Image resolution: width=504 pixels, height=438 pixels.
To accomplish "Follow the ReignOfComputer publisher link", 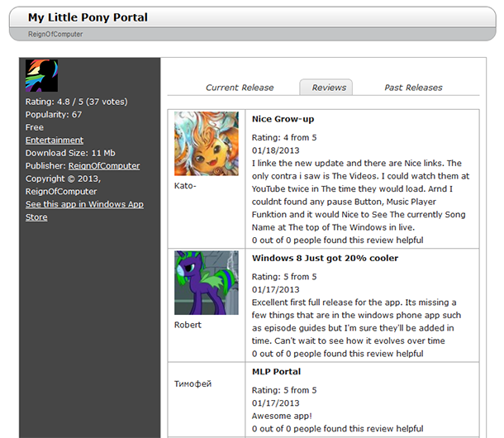I will click(x=104, y=166).
